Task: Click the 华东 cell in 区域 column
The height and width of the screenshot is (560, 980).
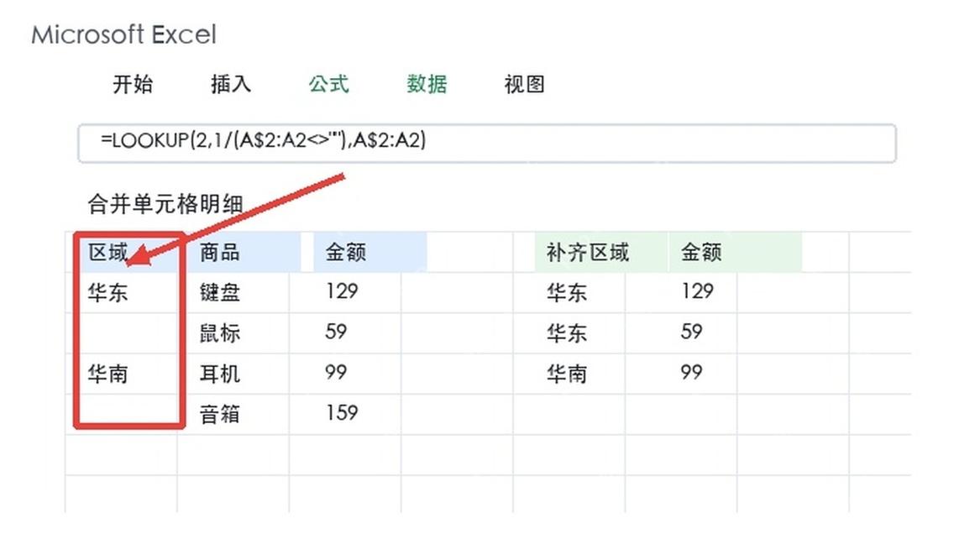Action: click(121, 292)
